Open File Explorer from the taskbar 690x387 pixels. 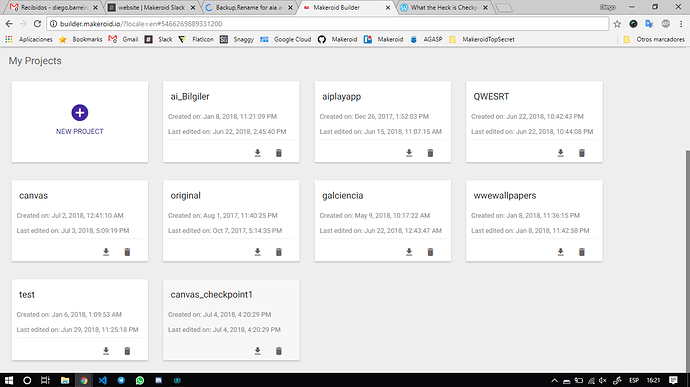click(x=65, y=380)
